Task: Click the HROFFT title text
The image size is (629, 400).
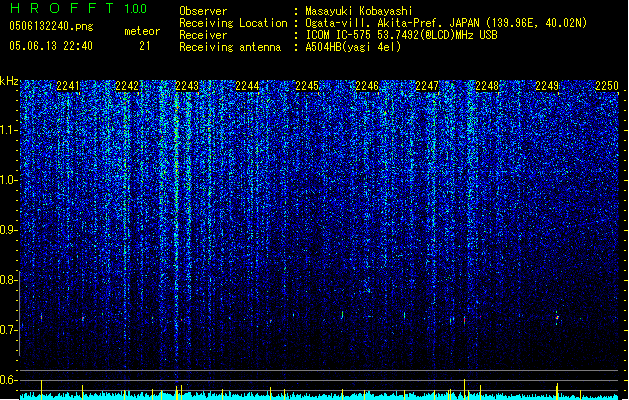Action: point(62,8)
